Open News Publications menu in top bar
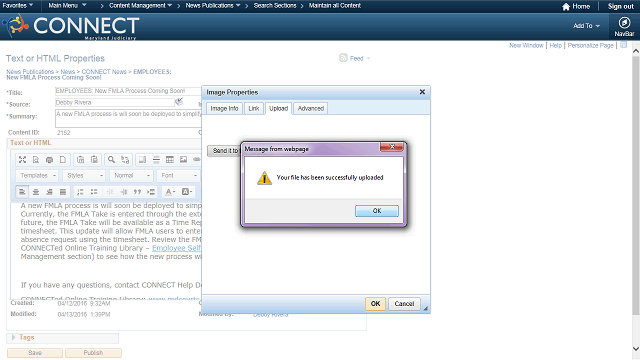 [x=213, y=6]
